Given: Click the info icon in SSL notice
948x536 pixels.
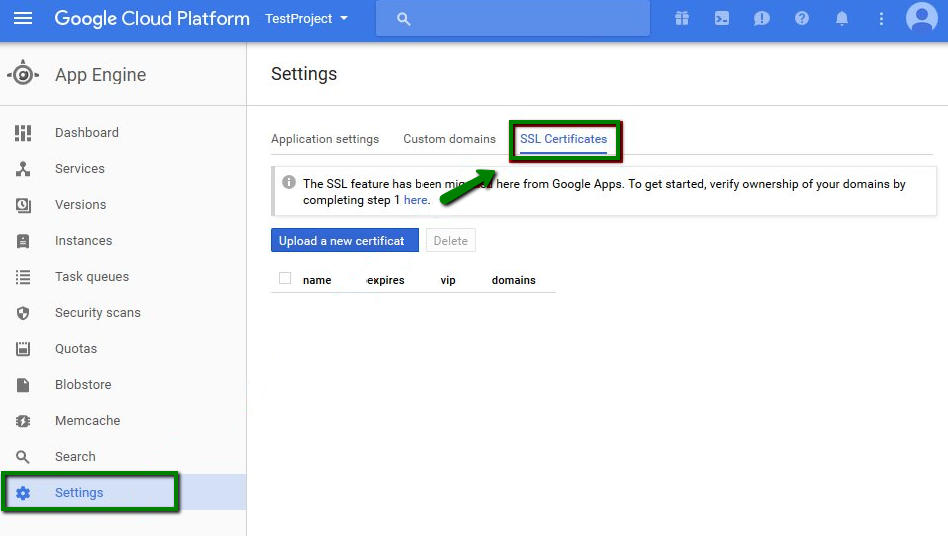Looking at the screenshot, I should click(289, 182).
